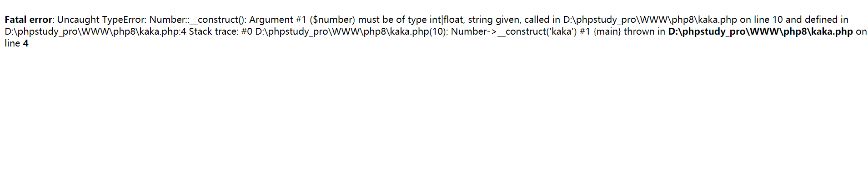Image resolution: width=868 pixels, height=176 pixels.
Task: Click the "on line 10" text
Action: [761, 20]
